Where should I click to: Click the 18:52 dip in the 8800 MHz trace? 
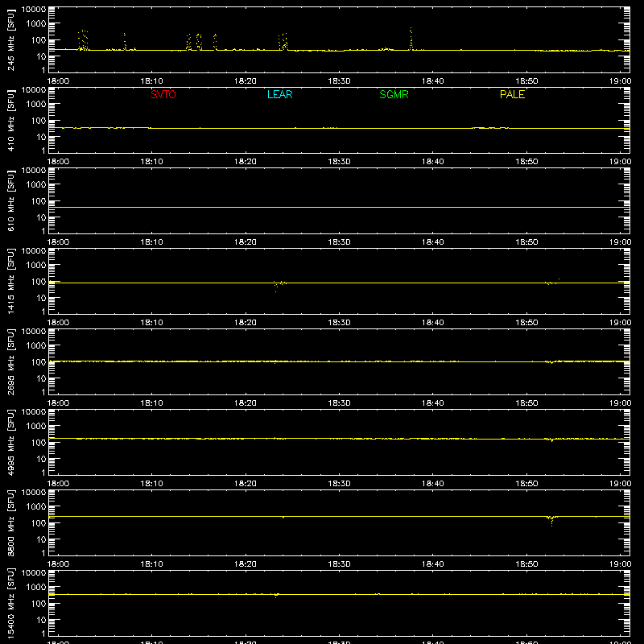pyautogui.click(x=551, y=520)
